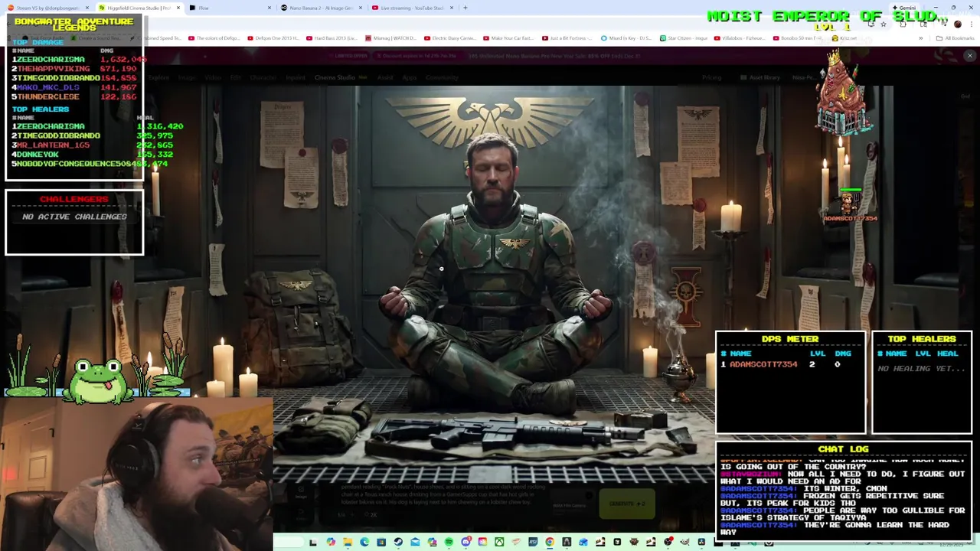Open Microsoft Edge from the taskbar
Viewport: 980px width, 551px height.
pyautogui.click(x=364, y=543)
